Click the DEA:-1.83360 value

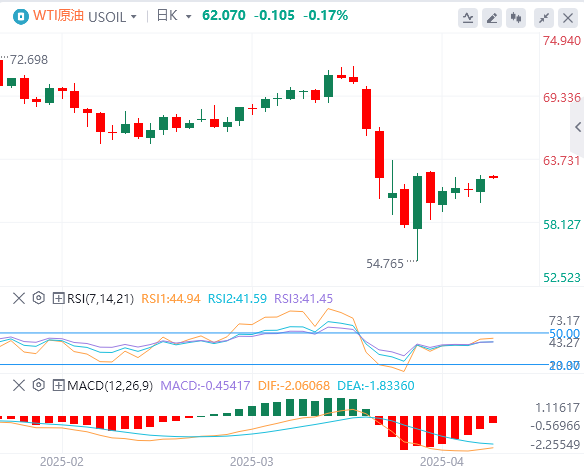point(376,386)
